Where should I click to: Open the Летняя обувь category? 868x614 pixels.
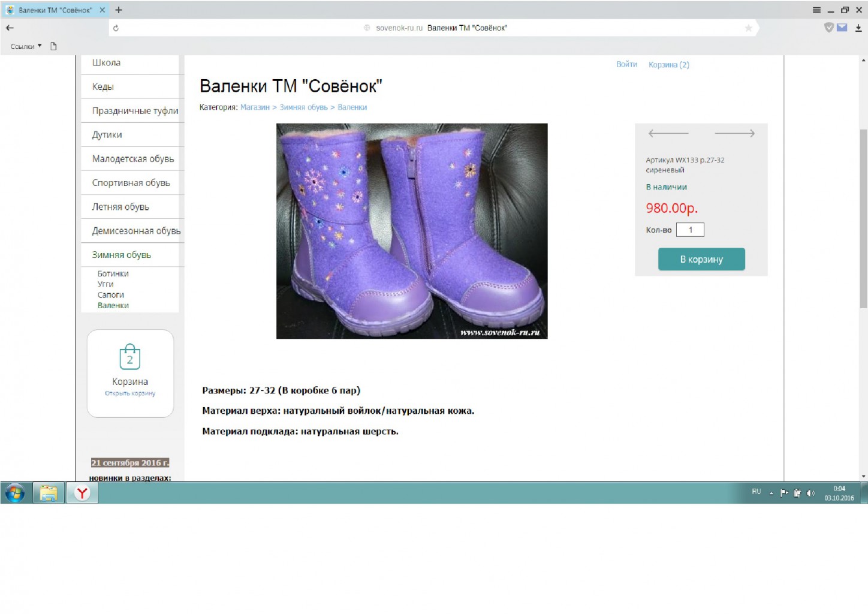coord(120,206)
